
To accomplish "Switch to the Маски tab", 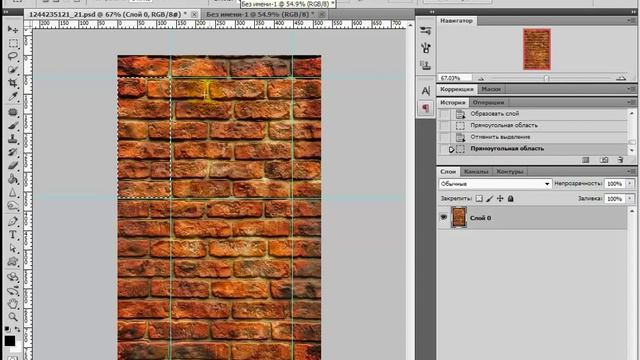I will 491,89.
